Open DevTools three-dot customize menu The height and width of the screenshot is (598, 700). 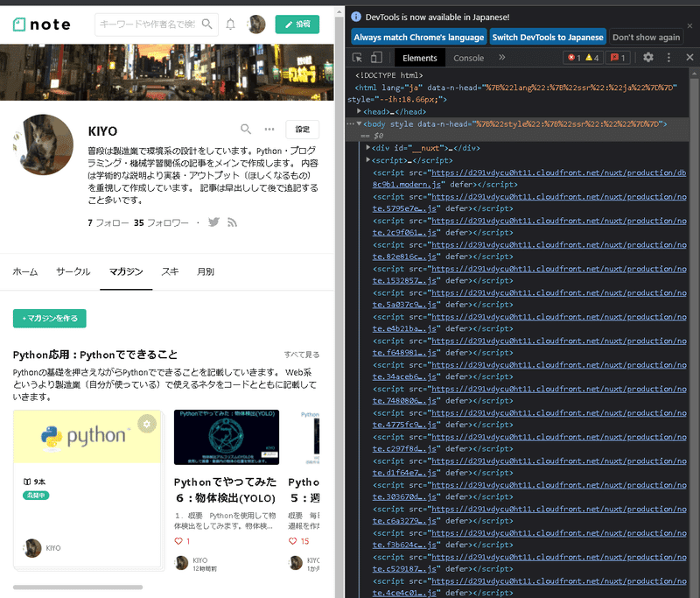click(668, 57)
